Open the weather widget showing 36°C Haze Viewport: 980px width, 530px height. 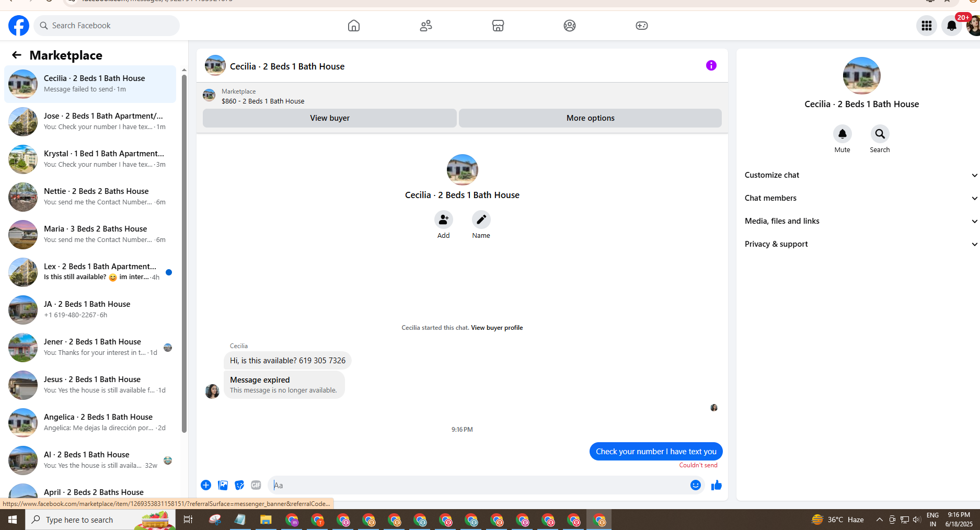(x=837, y=520)
